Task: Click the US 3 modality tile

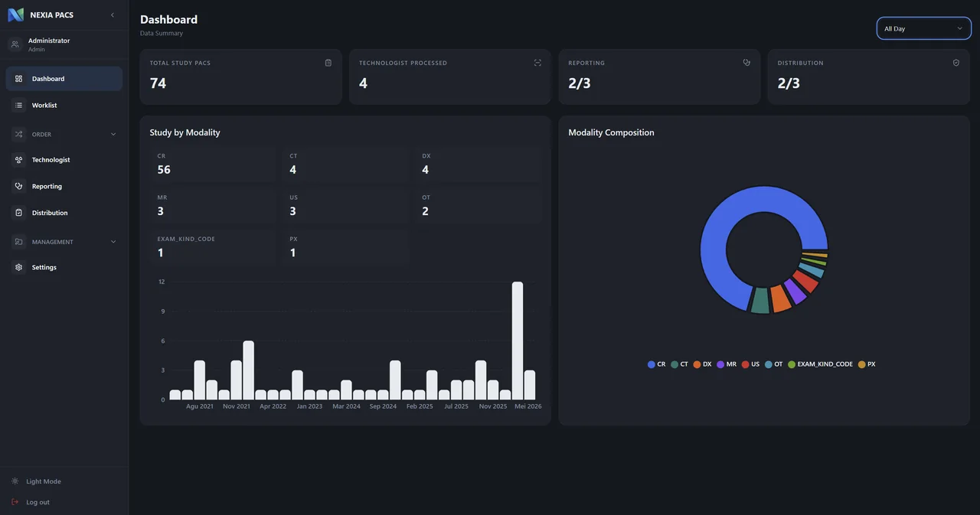Action: pos(345,205)
